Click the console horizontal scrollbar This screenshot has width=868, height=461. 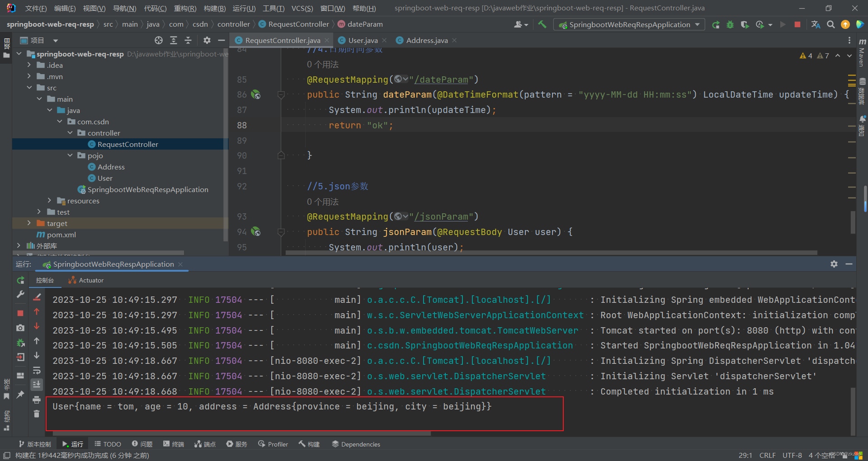point(242,433)
